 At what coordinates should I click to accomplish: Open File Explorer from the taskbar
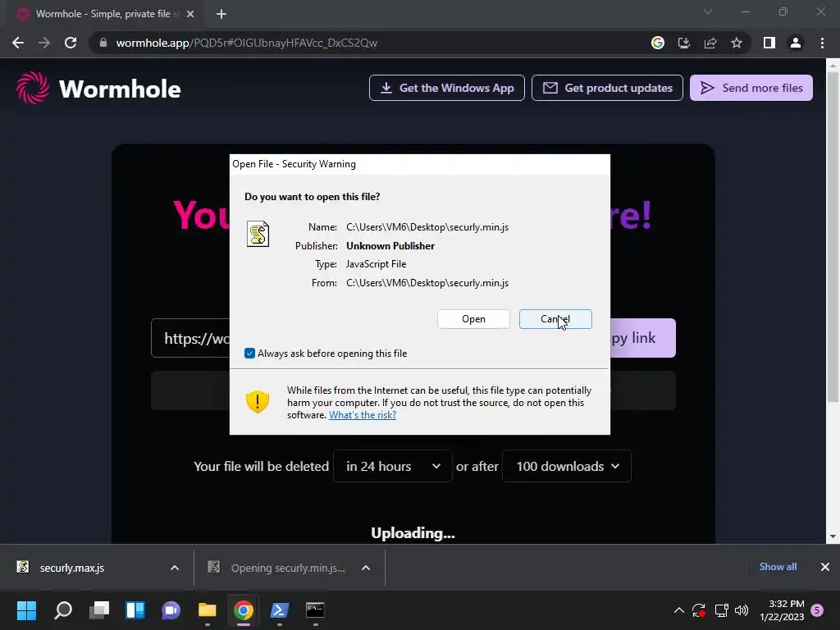click(x=208, y=610)
